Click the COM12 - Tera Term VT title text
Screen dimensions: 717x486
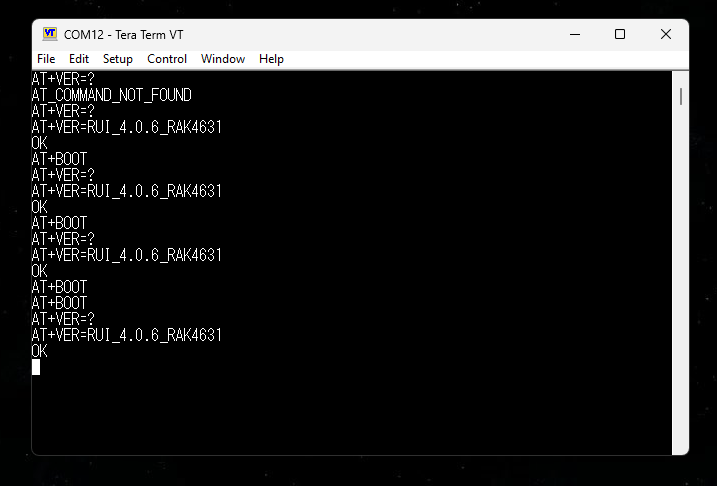pos(123,34)
